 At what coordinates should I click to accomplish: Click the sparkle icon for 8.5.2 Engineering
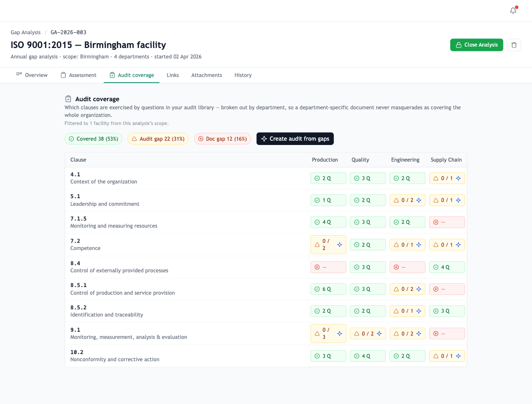click(x=419, y=311)
